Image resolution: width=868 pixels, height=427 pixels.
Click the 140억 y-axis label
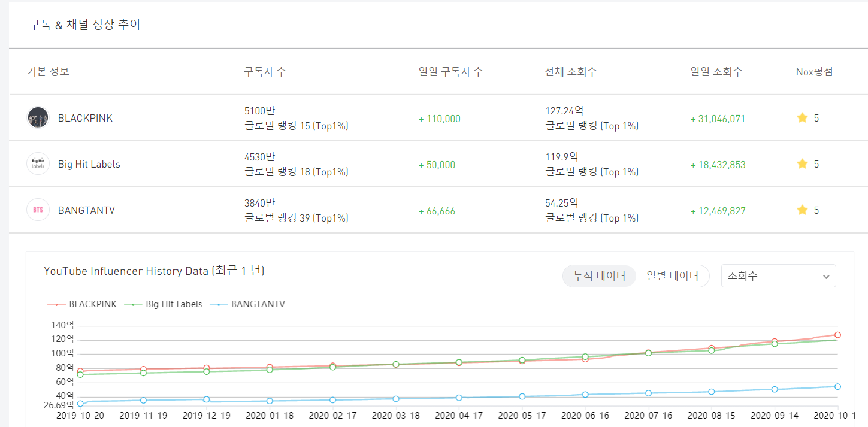(63, 325)
